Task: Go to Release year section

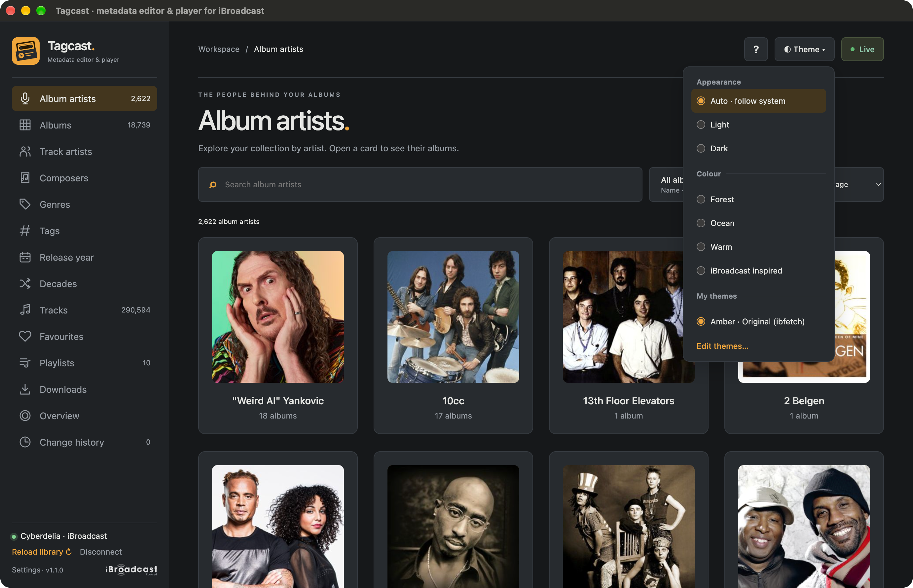Action: 84,257
